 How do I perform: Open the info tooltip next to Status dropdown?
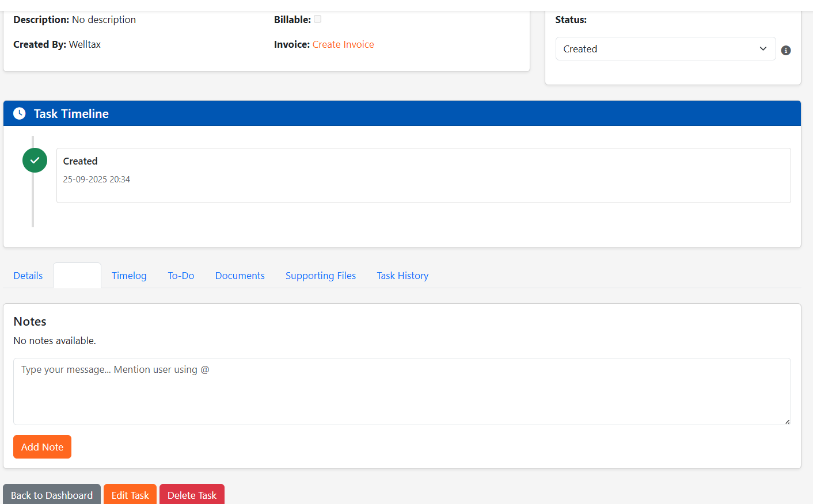pyautogui.click(x=786, y=50)
